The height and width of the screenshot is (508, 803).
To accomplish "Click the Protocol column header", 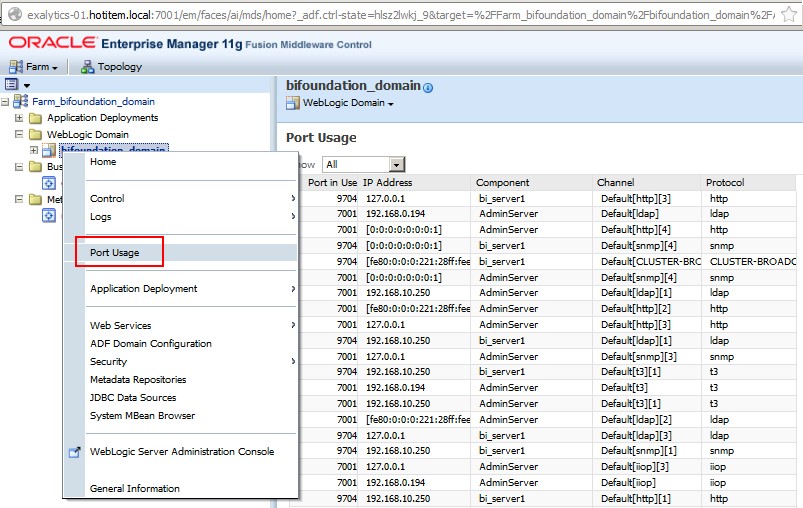I will point(725,183).
